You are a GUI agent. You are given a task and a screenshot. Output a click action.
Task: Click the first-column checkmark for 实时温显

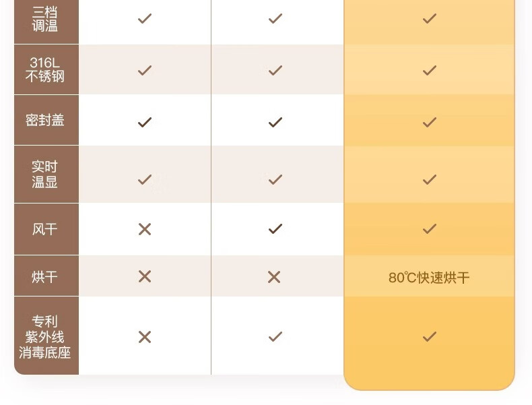145,179
